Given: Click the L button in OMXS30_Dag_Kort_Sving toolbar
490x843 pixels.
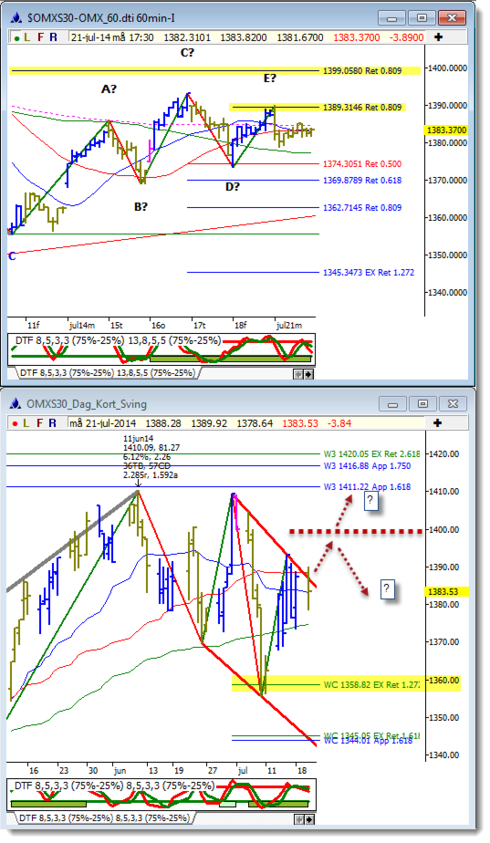Looking at the screenshot, I should coord(26,423).
